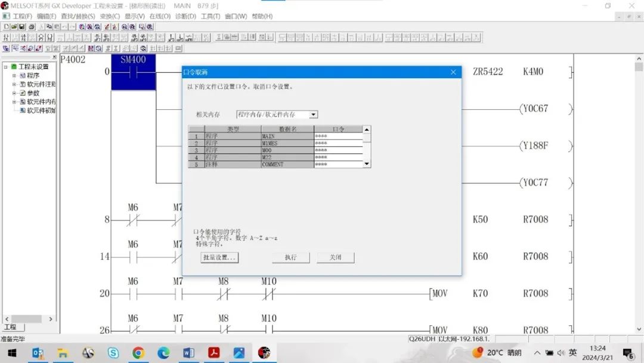The width and height of the screenshot is (644, 363).
Task: Open Microsoft Word from the taskbar
Action: pos(189,353)
